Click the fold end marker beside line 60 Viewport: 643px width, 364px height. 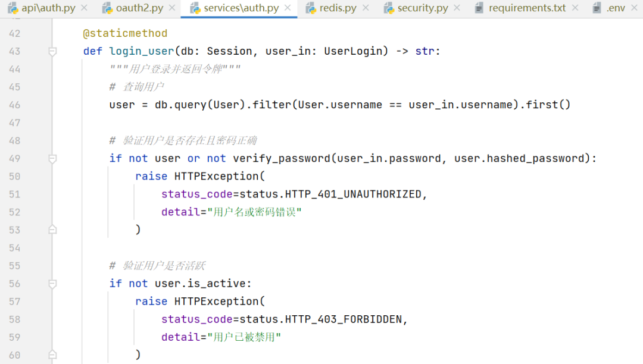52,354
